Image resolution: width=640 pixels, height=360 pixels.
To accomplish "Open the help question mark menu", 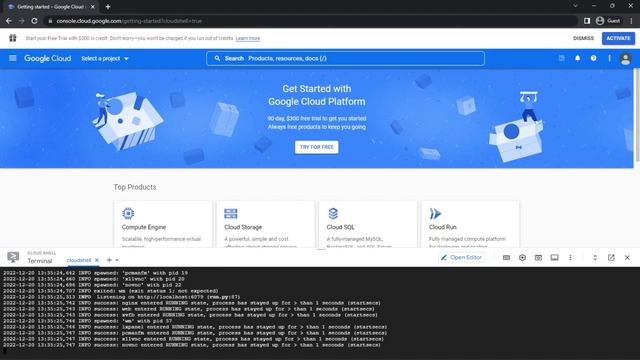I will (593, 58).
